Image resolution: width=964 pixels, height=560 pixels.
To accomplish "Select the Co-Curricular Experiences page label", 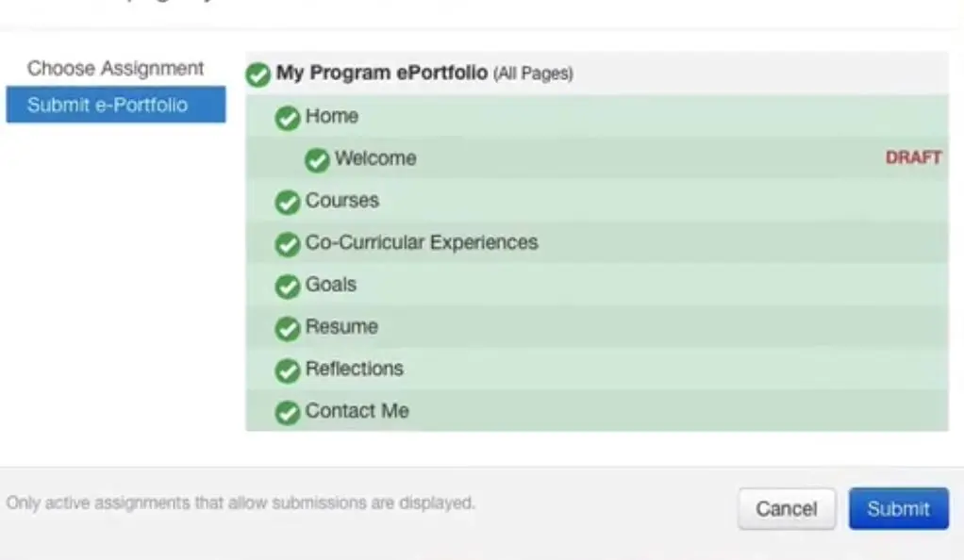I will [421, 242].
